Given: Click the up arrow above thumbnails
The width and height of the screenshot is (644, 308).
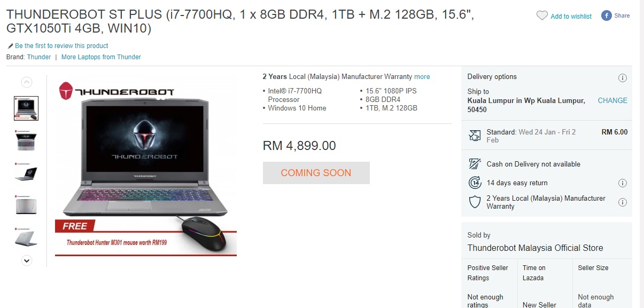Looking at the screenshot, I should 26,82.
